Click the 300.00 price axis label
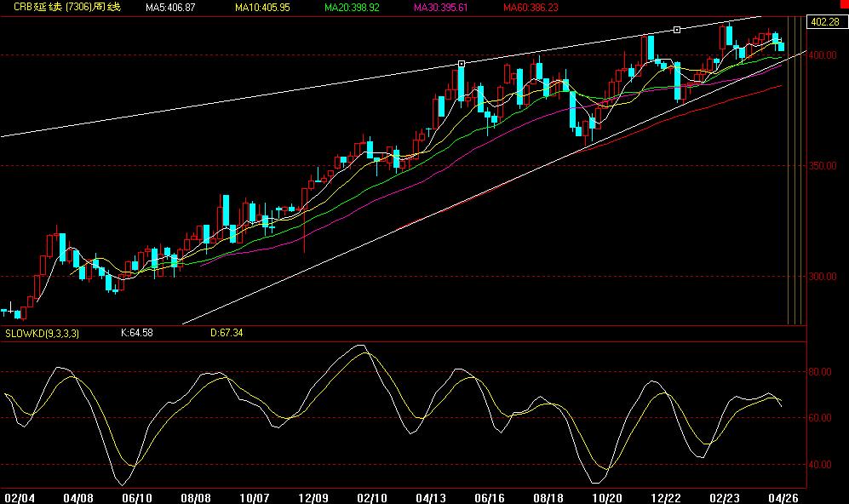849x504 pixels. tap(823, 276)
